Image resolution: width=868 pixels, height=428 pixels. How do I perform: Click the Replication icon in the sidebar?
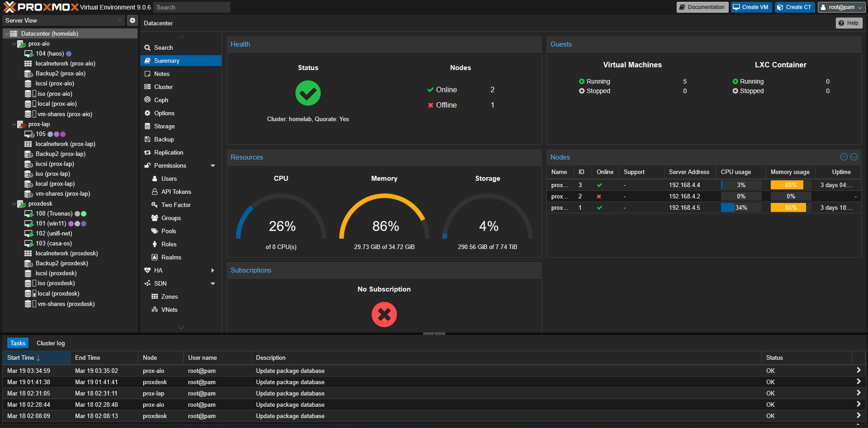(x=148, y=152)
